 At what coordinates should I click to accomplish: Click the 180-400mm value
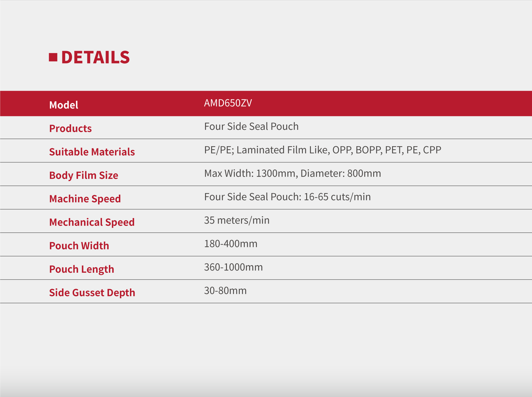point(231,244)
